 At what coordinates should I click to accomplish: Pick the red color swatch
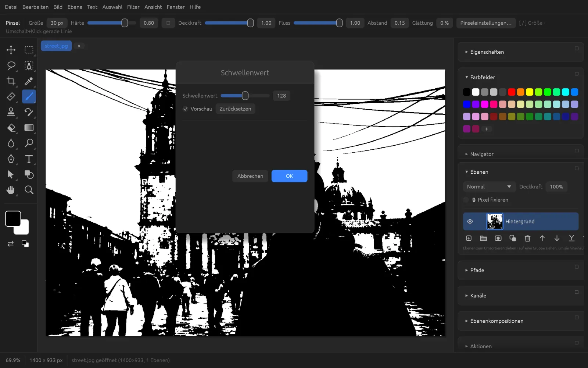tap(512, 92)
